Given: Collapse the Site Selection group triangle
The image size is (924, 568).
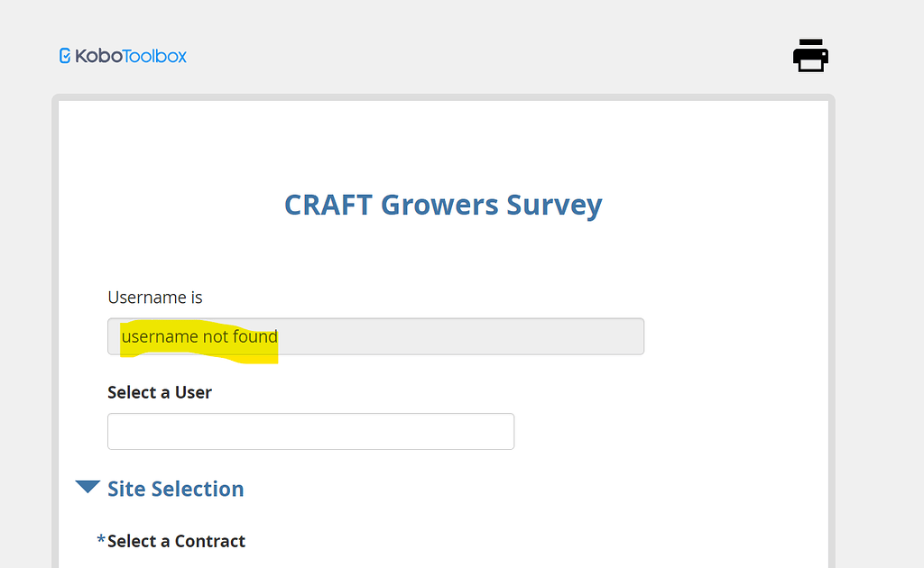Looking at the screenshot, I should pyautogui.click(x=88, y=487).
